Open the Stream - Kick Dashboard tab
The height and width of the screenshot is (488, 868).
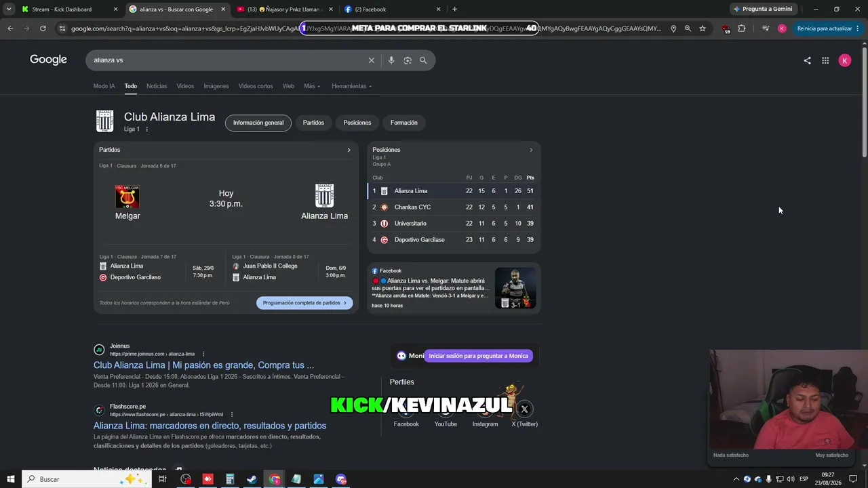69,9
